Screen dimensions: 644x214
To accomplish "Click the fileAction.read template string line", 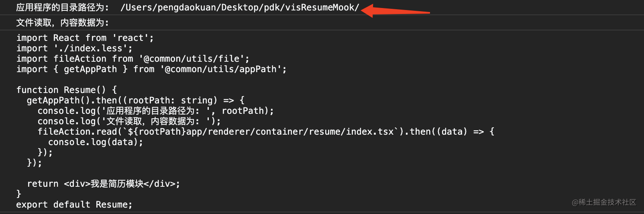I will coord(265,132).
